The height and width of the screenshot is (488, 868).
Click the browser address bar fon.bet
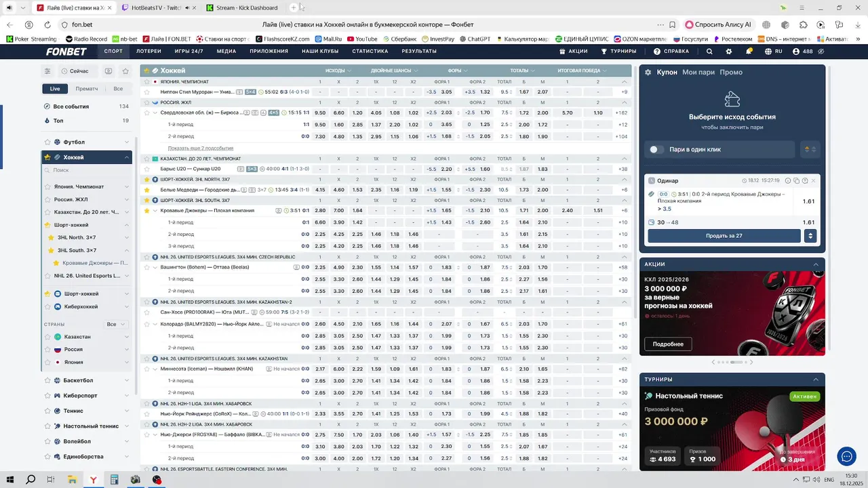tap(82, 24)
